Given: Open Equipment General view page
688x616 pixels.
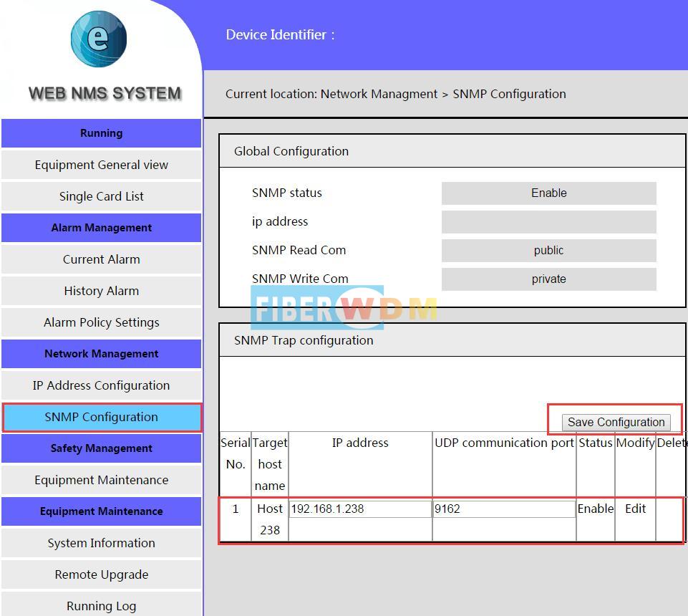Looking at the screenshot, I should coord(102,165).
